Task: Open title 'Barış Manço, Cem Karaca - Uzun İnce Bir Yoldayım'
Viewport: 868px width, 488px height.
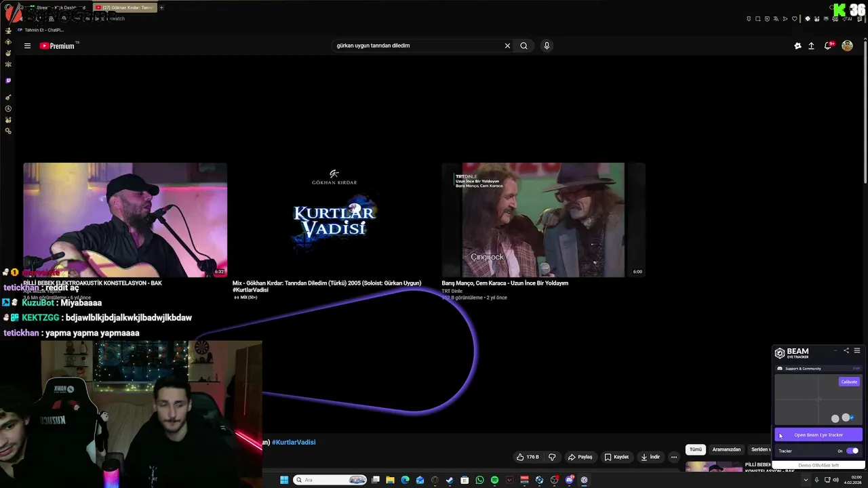Action: coord(505,283)
